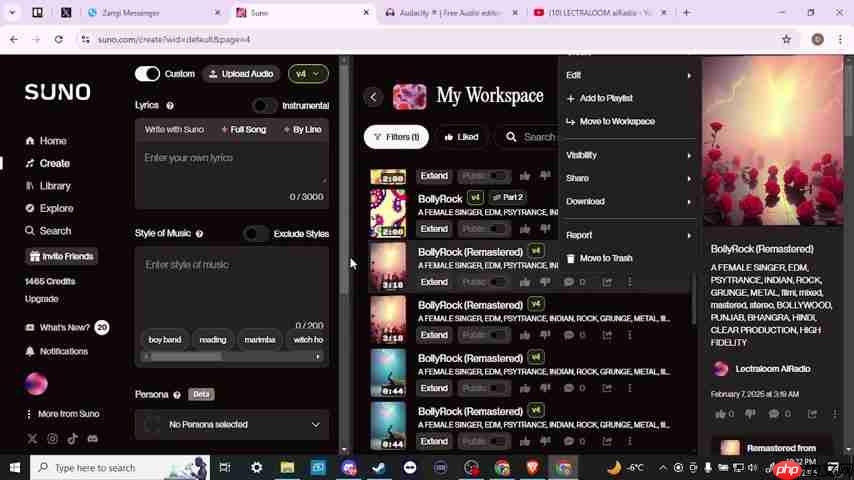Open Suno's X social link
The height and width of the screenshot is (480, 854).
tap(32, 439)
